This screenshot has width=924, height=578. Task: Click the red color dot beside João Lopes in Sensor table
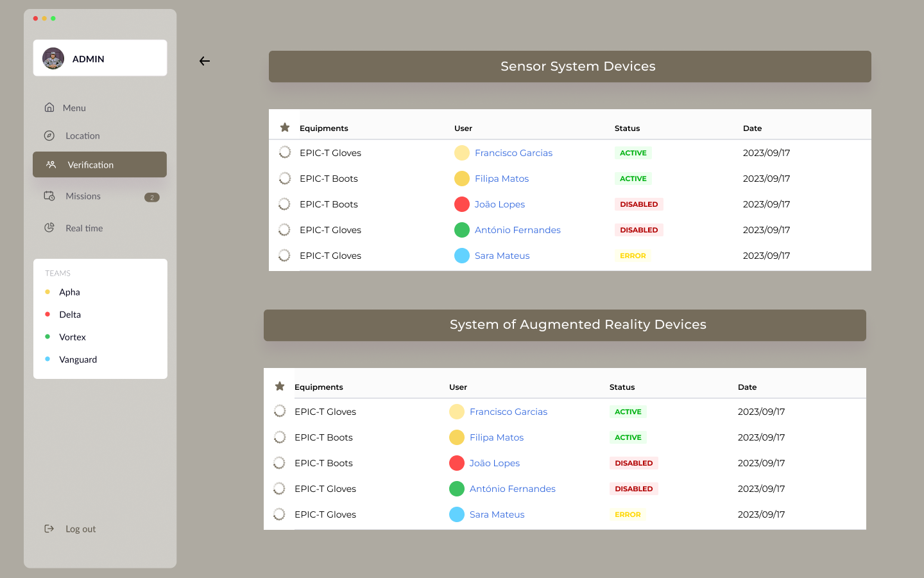[462, 204]
